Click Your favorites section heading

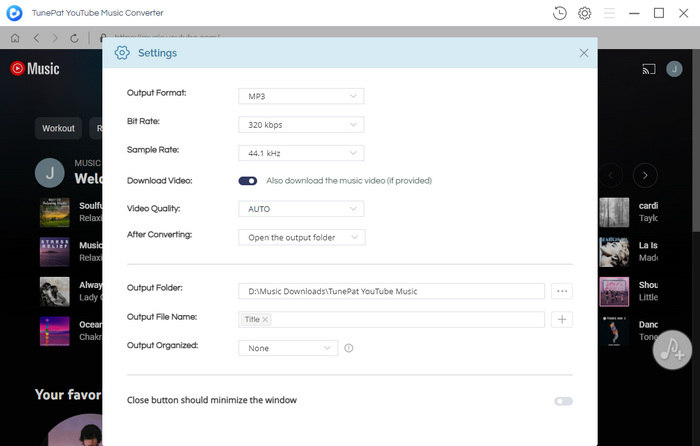(x=68, y=395)
